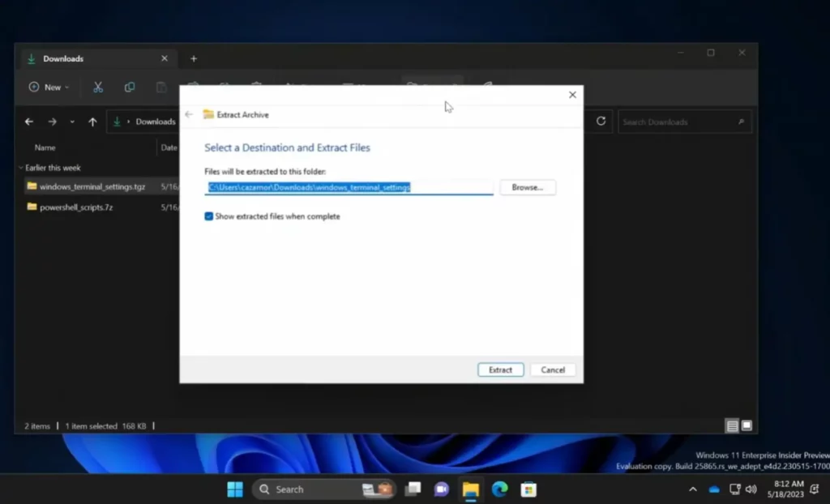This screenshot has height=504, width=830.
Task: Go up one folder with the up arrow
Action: pyautogui.click(x=93, y=121)
